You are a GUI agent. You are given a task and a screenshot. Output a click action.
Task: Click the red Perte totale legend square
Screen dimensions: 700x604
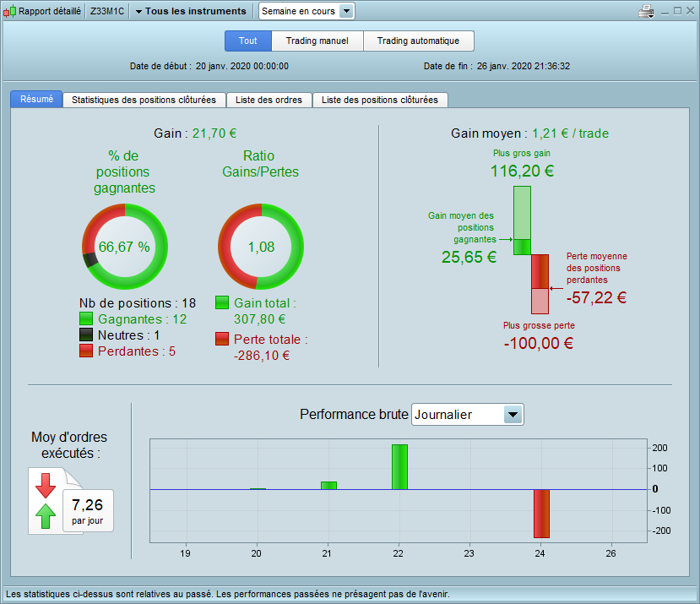click(222, 339)
